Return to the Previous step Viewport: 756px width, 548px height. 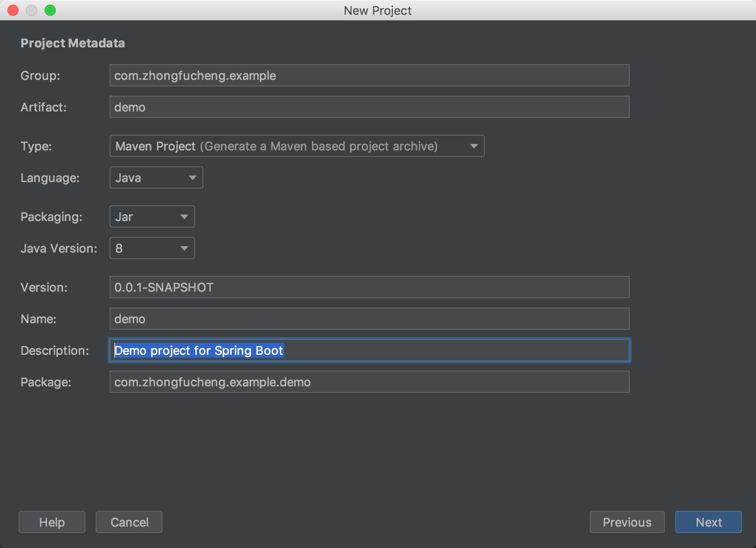pyautogui.click(x=627, y=522)
